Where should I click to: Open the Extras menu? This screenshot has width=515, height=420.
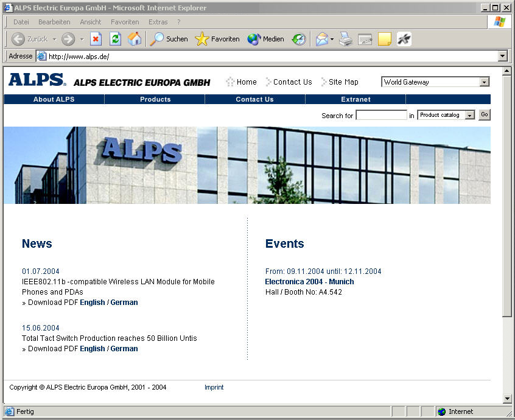coord(158,22)
